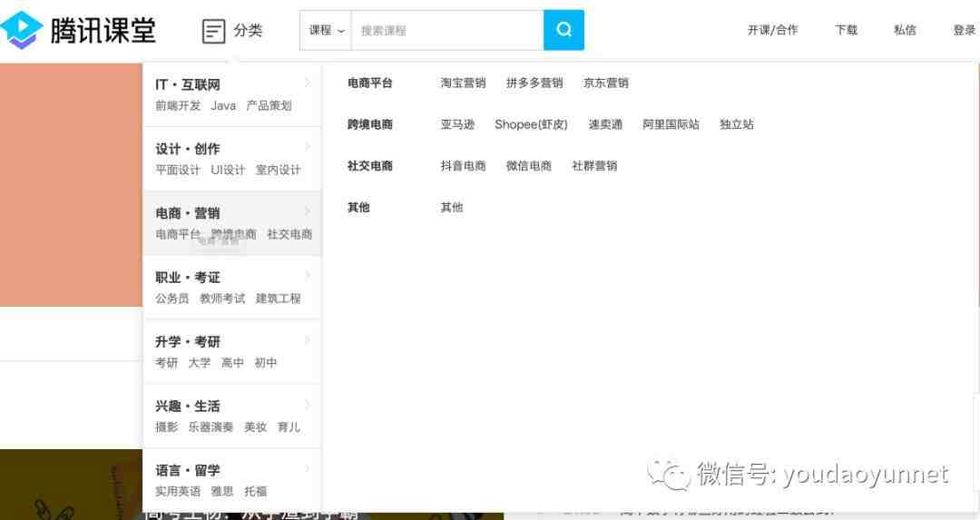The image size is (980, 520).
Task: Open 摄影 under 兴趣·生活
Action: [166, 427]
